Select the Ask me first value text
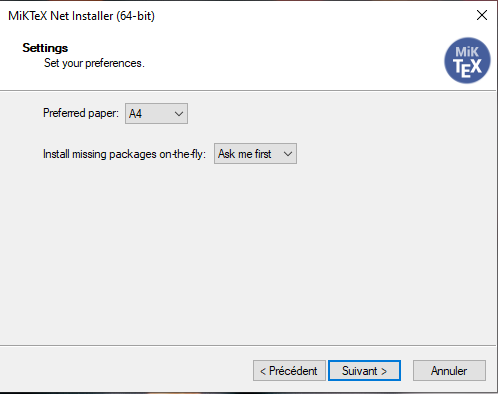Screen dimensions: 498x394 245,154
